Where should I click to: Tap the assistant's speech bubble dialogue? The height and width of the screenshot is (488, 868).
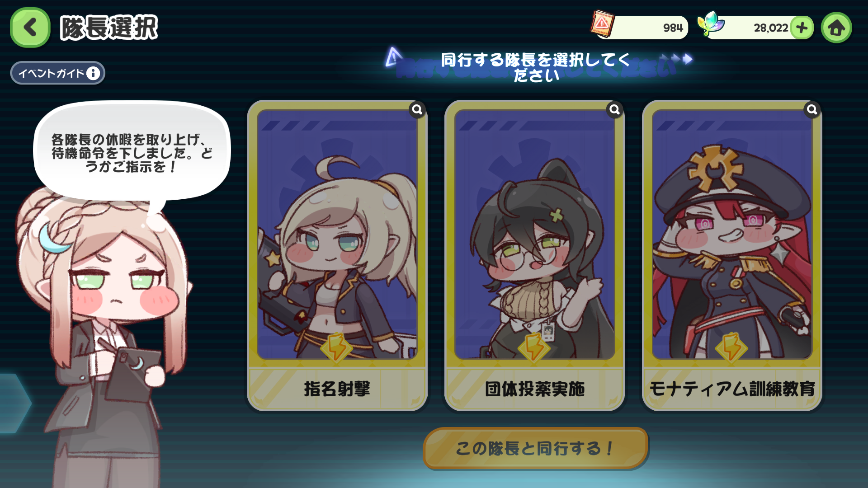click(x=131, y=153)
